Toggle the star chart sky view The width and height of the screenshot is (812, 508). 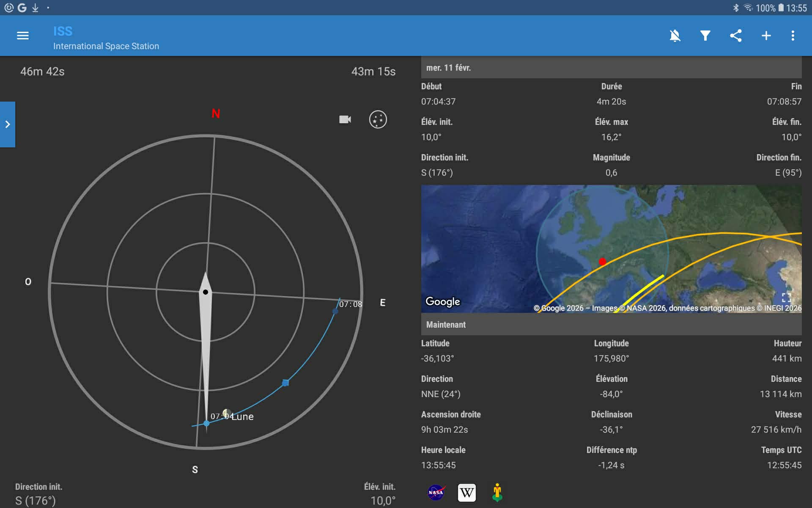[378, 119]
